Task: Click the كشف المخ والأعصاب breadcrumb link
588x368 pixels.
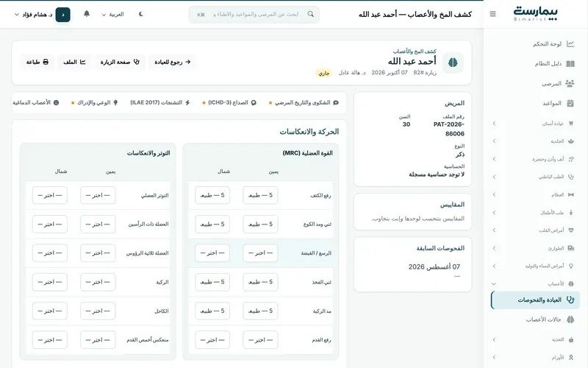Action: [x=415, y=51]
